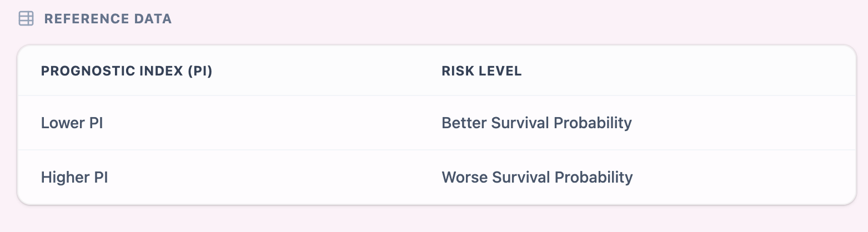
Task: Click the "Better Survival Probability" cell
Action: [536, 123]
